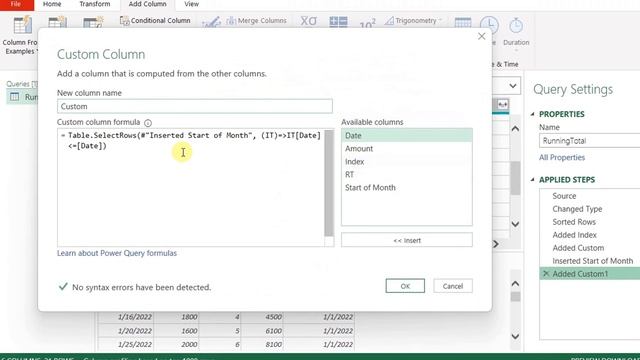The width and height of the screenshot is (640, 360).
Task: Click Merge Columns in the ribbon
Action: point(257,20)
